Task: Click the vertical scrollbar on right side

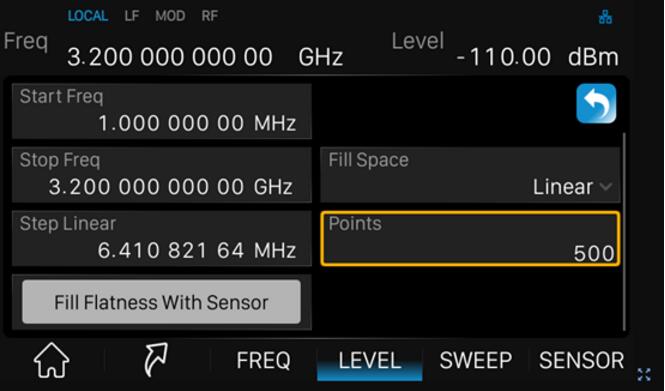Action: tap(624, 231)
